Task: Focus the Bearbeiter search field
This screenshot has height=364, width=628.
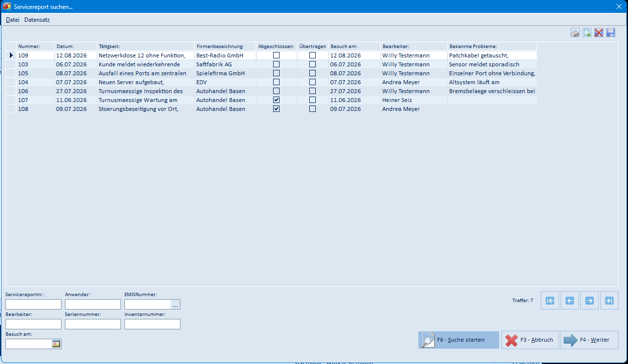Action: (33, 324)
